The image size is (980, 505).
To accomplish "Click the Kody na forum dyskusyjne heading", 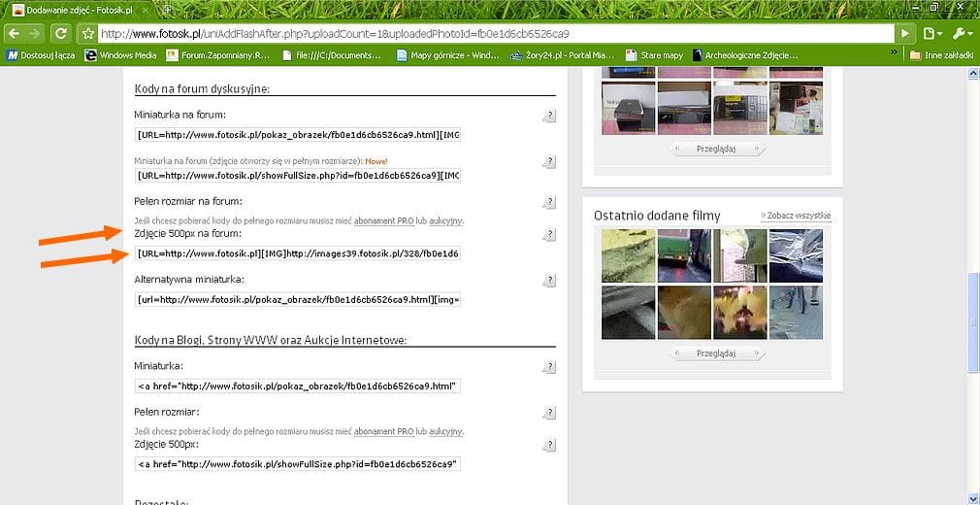I will click(202, 88).
